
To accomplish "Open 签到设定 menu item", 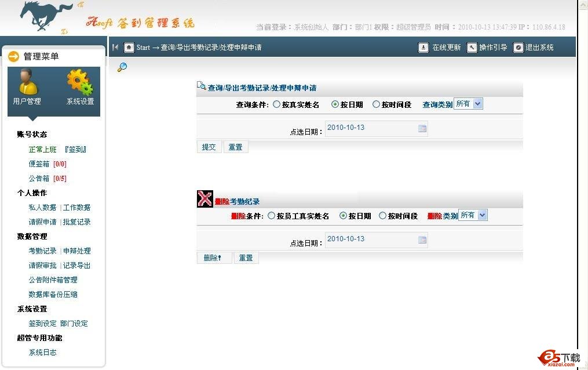I will click(42, 324).
